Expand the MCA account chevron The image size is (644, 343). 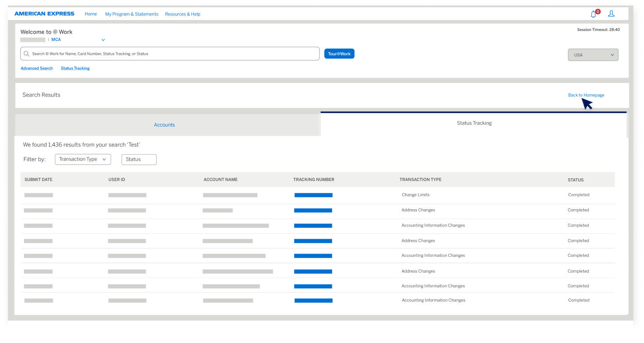point(103,40)
